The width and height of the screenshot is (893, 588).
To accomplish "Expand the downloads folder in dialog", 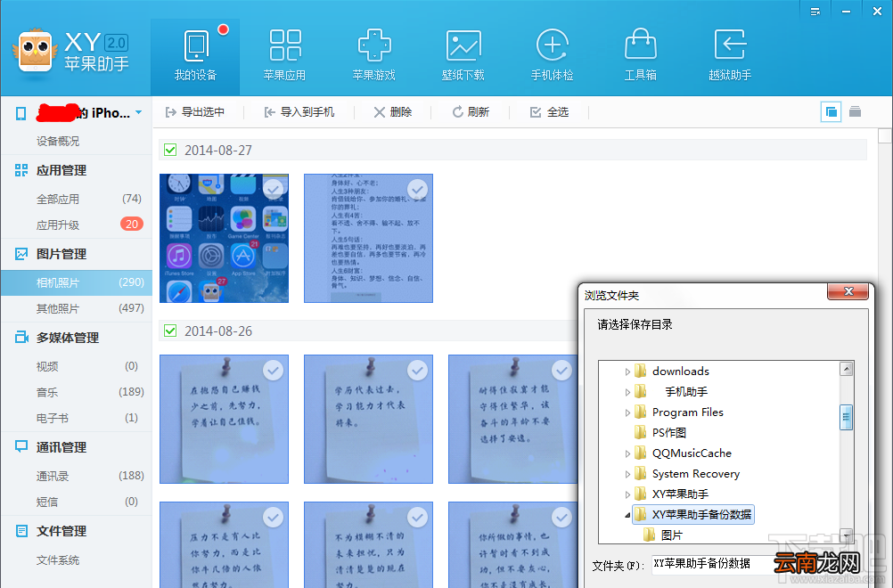I will [x=627, y=372].
